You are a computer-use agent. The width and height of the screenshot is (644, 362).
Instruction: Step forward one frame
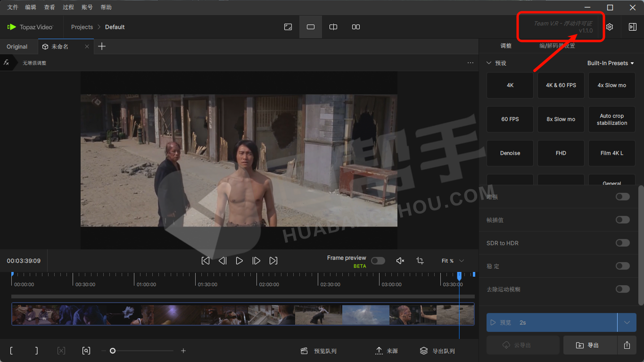tap(256, 261)
